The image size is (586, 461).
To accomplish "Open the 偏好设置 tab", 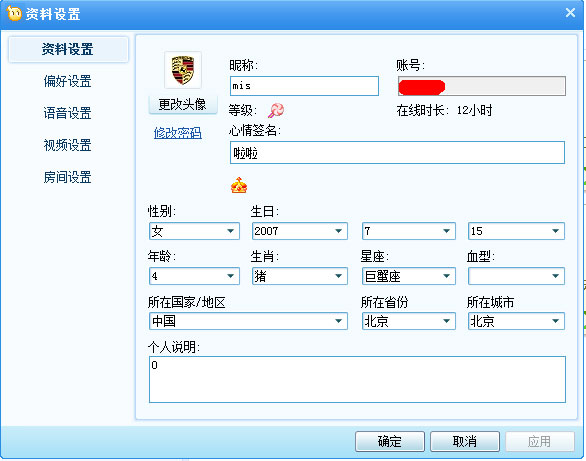I will [68, 81].
